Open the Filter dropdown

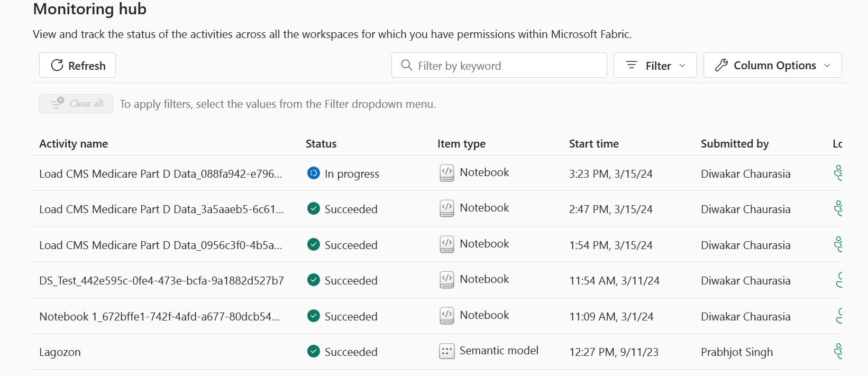tap(655, 65)
